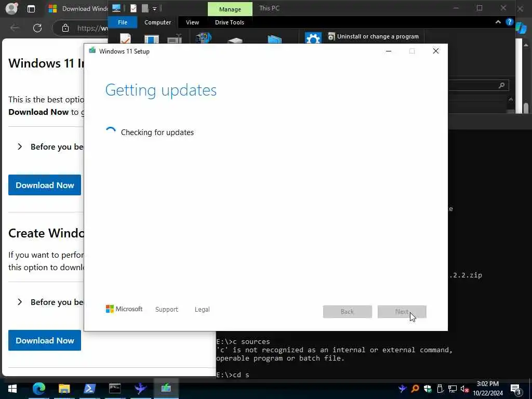Open the network status tray icon
The width and height of the screenshot is (532, 399).
[453, 389]
